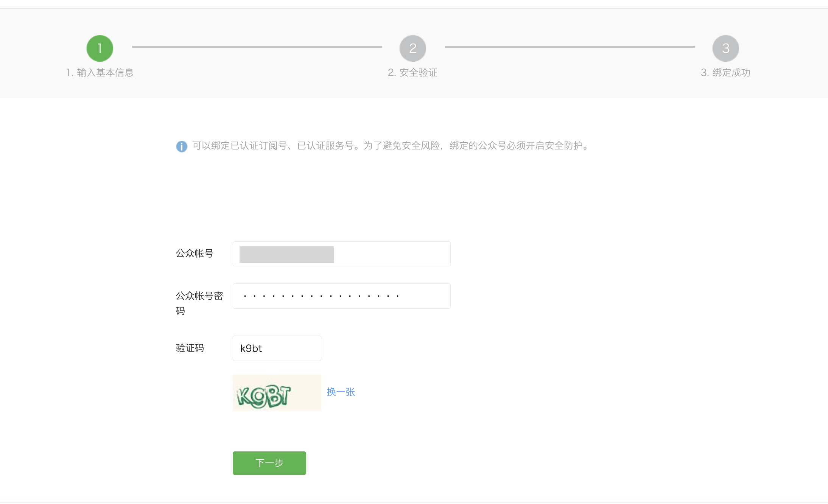Click the gray step 3 circle
This screenshot has width=828, height=504.
(725, 48)
